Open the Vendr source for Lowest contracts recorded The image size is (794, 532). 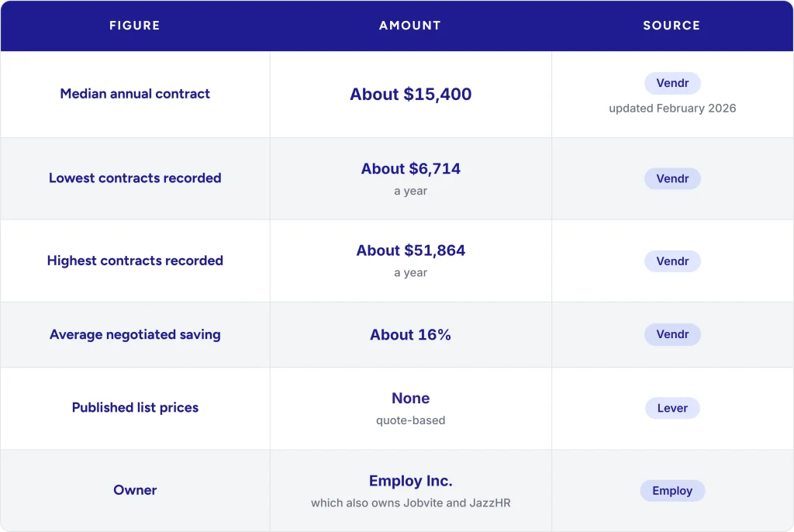pos(672,178)
